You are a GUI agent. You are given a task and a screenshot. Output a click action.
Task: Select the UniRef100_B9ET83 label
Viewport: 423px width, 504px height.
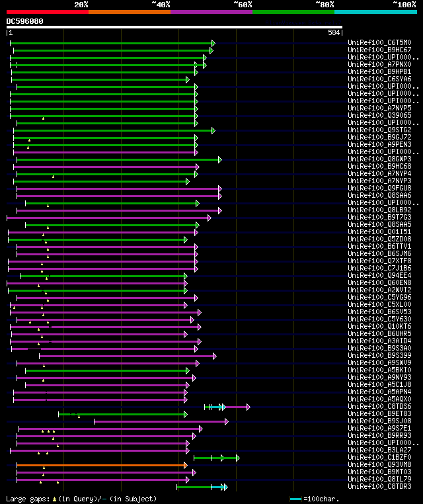tap(379, 413)
